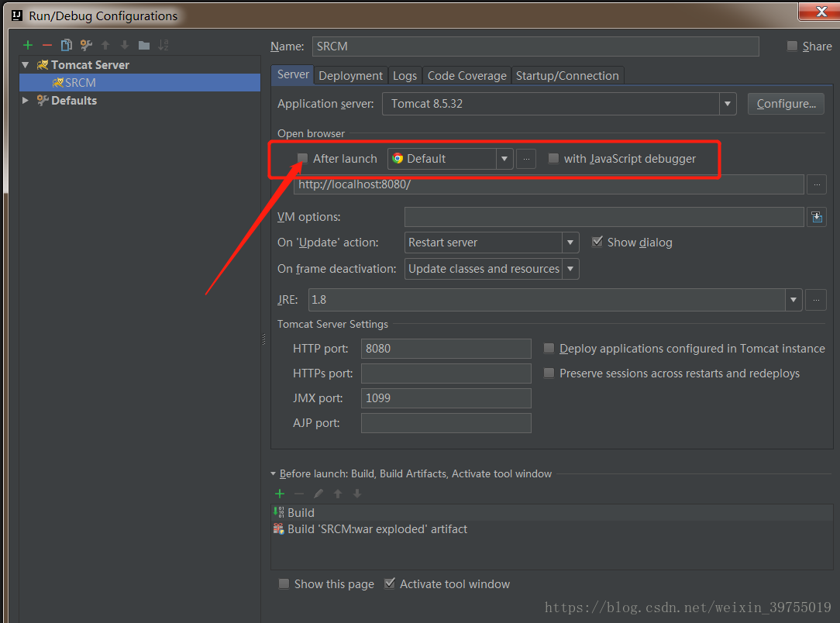Viewport: 840px width, 623px height.
Task: Switch to the Startup/Connection tab
Action: (567, 75)
